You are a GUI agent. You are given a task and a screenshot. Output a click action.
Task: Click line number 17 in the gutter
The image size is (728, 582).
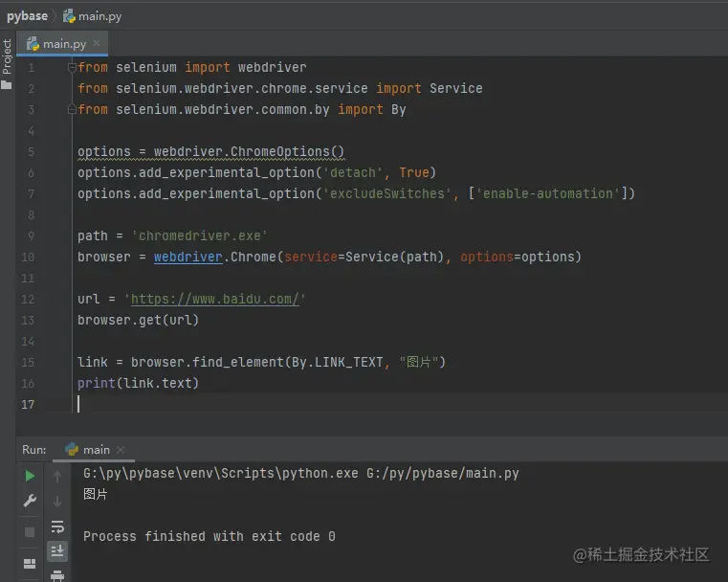[x=28, y=405]
